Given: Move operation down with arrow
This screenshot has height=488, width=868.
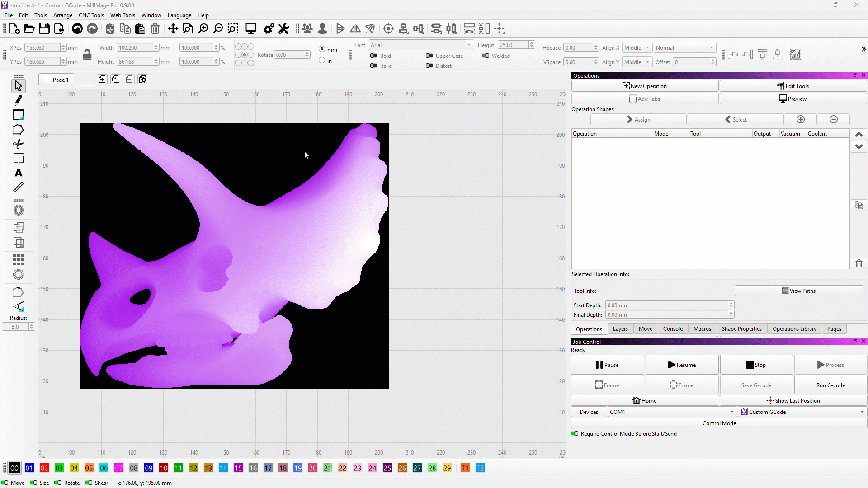Looking at the screenshot, I should coord(859,146).
